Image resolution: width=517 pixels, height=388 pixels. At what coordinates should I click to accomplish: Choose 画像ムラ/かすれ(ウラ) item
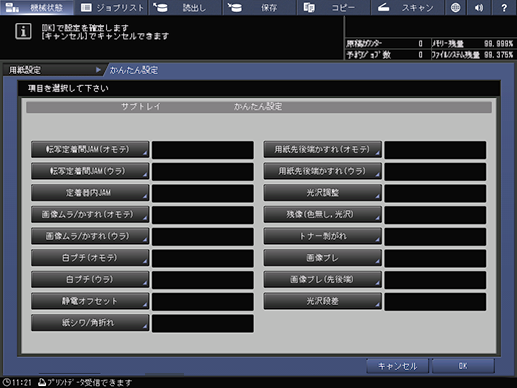(90, 236)
